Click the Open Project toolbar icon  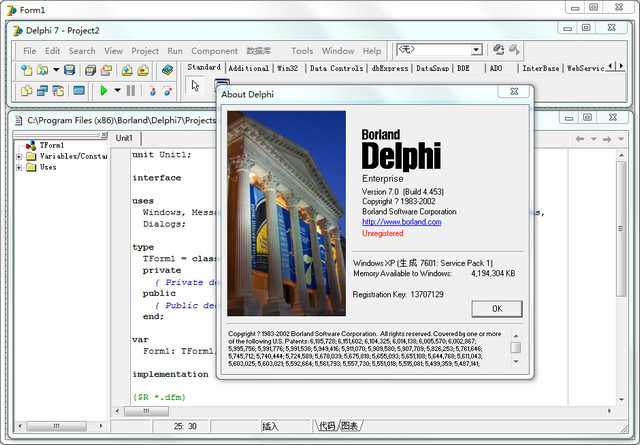106,70
